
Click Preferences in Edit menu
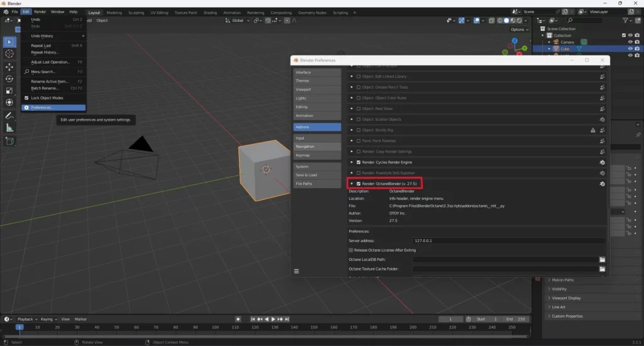(54, 108)
